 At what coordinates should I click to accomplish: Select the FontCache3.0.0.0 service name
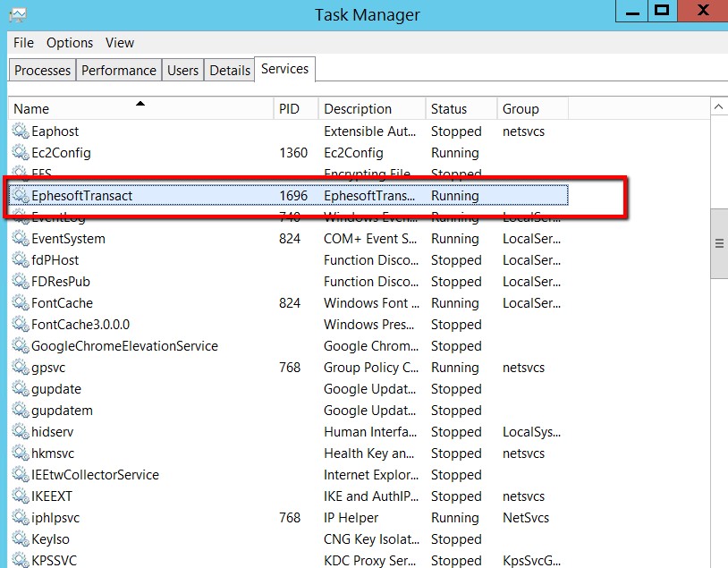pos(80,325)
